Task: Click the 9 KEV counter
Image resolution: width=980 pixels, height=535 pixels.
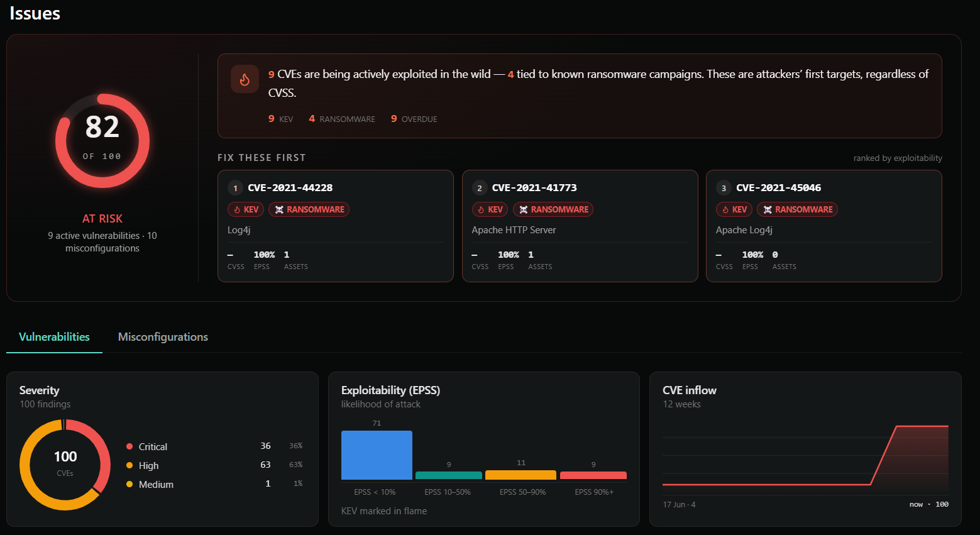Action: (280, 119)
